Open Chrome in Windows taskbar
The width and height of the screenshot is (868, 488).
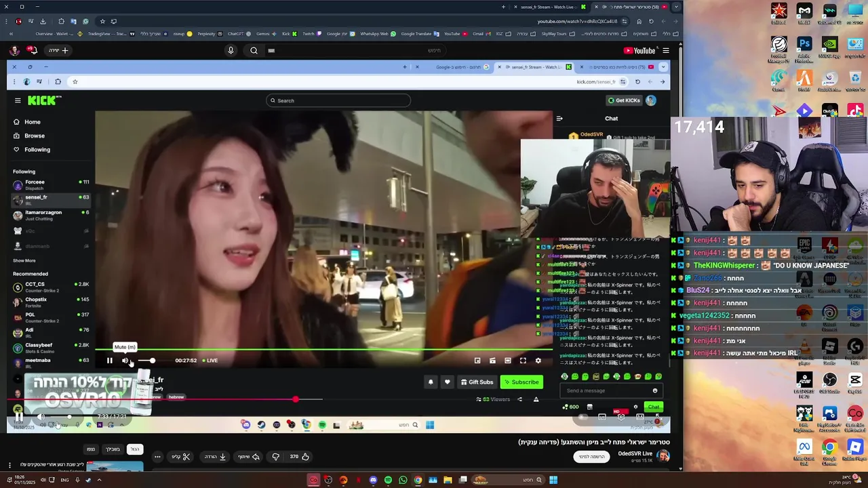(418, 480)
